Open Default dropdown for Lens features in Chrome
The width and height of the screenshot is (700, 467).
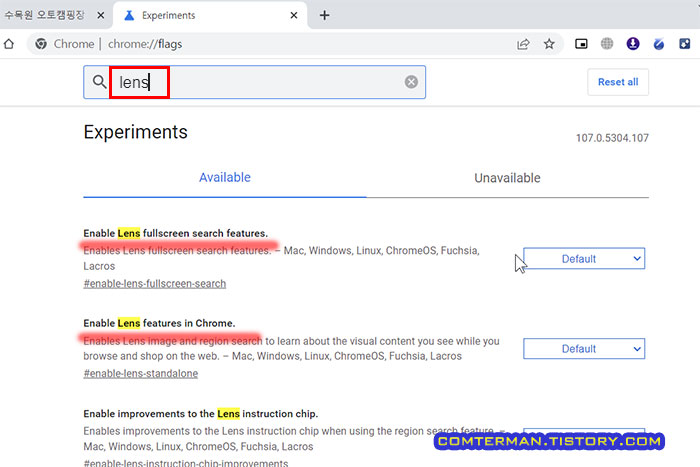click(584, 349)
